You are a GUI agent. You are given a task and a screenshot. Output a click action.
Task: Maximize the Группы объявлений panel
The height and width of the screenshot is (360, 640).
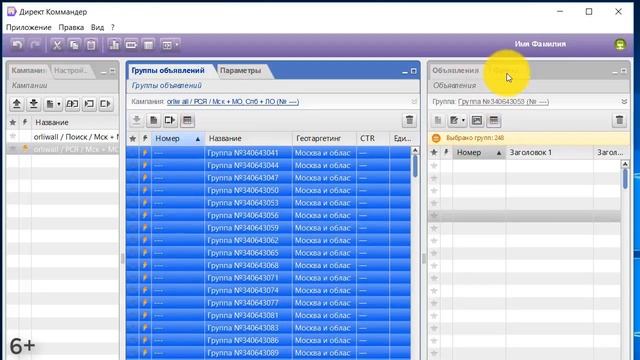(x=413, y=71)
